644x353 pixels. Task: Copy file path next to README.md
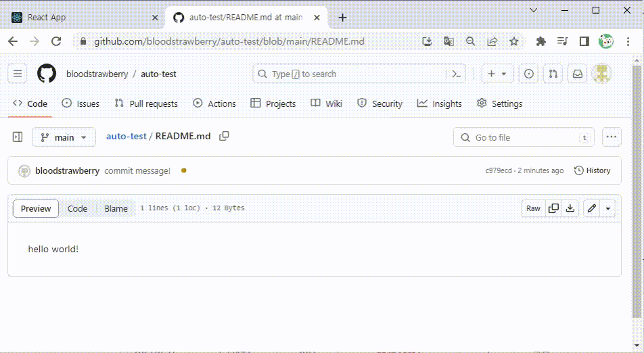click(224, 136)
